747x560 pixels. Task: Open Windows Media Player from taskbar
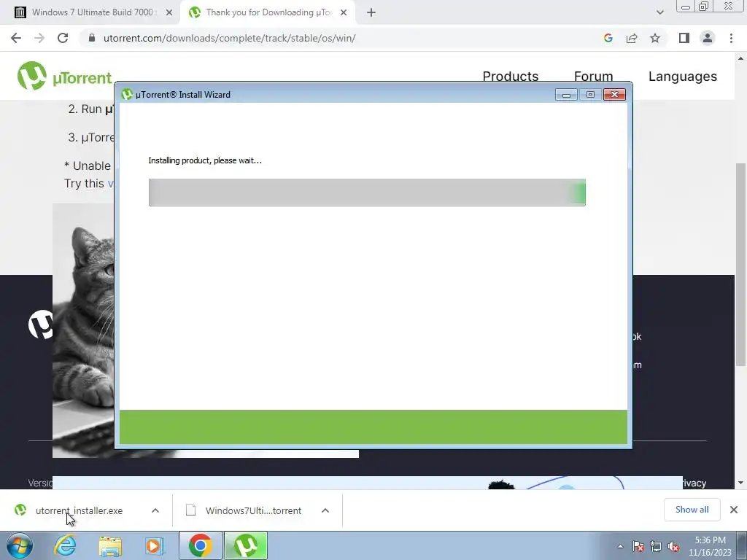[155, 545]
